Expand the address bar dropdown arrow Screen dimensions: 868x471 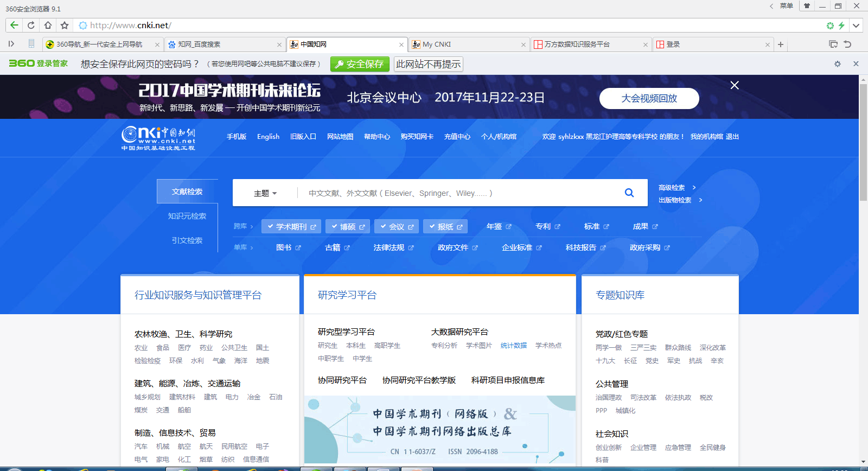(856, 26)
